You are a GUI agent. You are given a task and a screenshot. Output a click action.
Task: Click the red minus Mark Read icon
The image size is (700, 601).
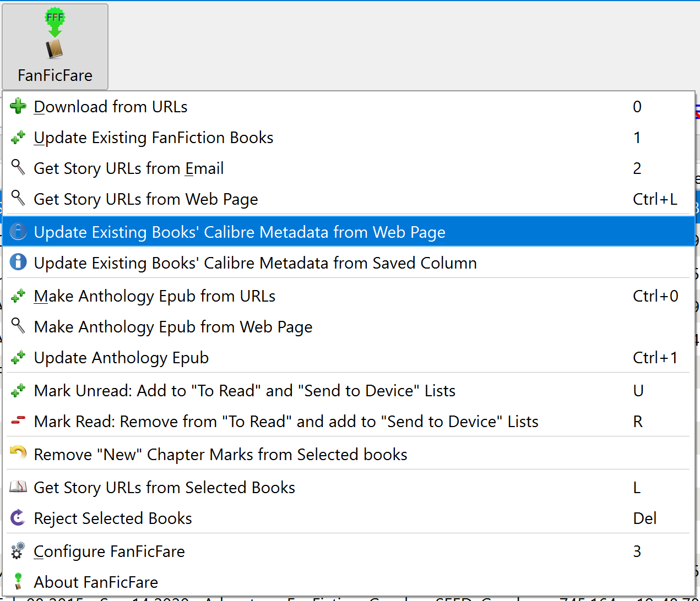coord(18,421)
